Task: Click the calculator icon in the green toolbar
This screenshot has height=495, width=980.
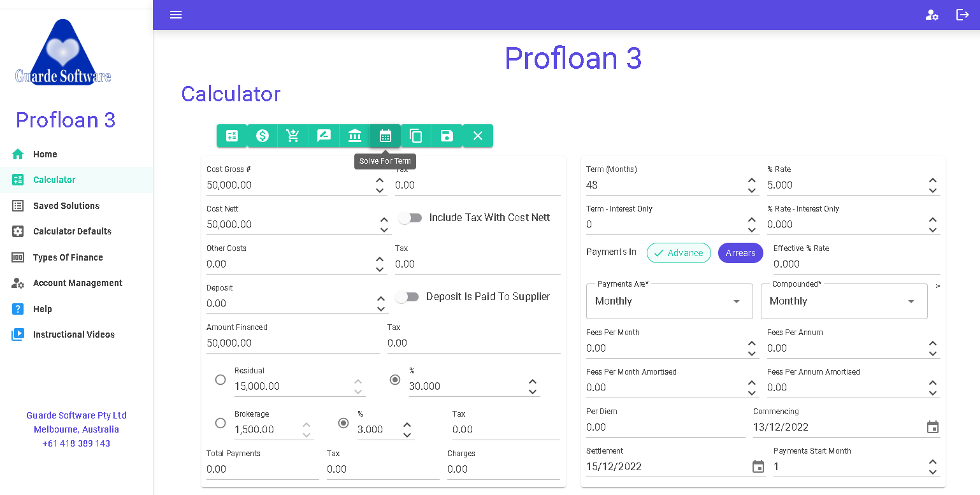Action: [232, 136]
